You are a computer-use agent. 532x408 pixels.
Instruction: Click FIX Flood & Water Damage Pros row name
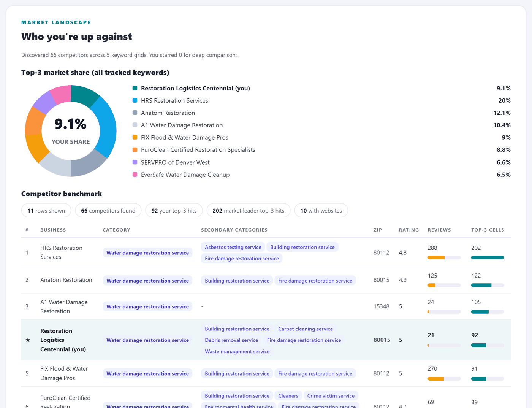64,373
